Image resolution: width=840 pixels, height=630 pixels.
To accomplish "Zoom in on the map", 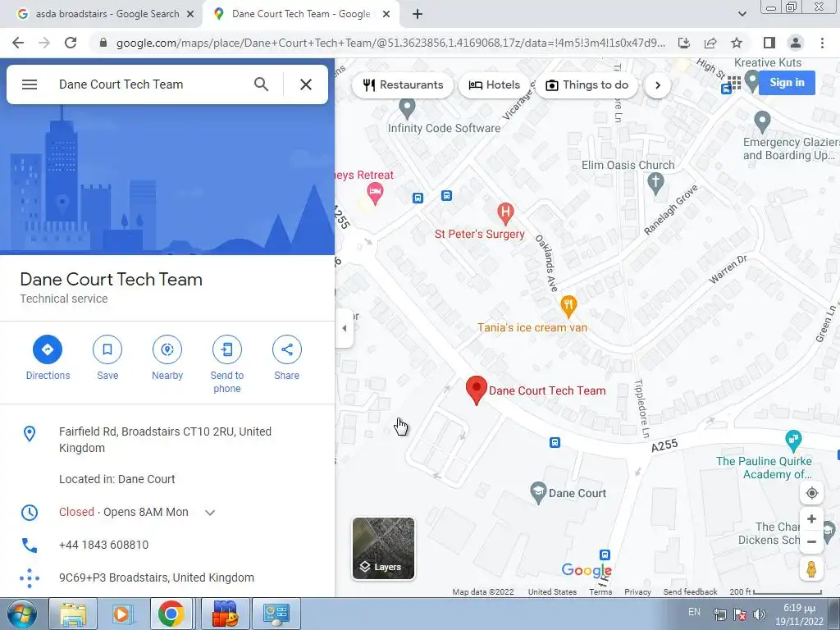I will [811, 518].
